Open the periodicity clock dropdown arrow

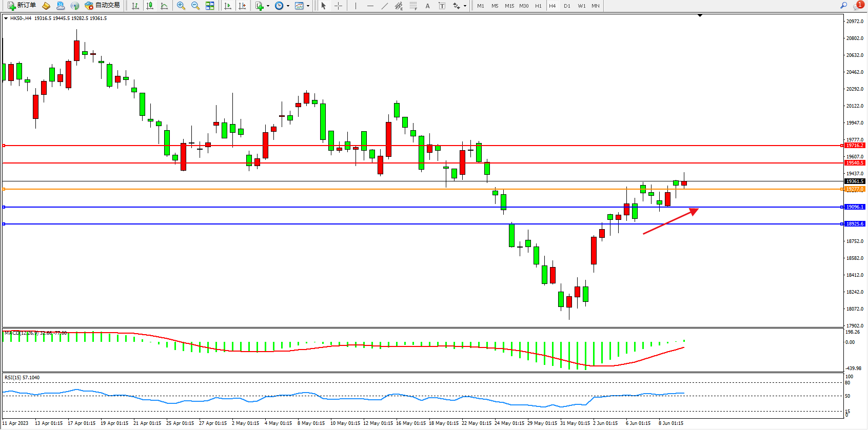288,6
